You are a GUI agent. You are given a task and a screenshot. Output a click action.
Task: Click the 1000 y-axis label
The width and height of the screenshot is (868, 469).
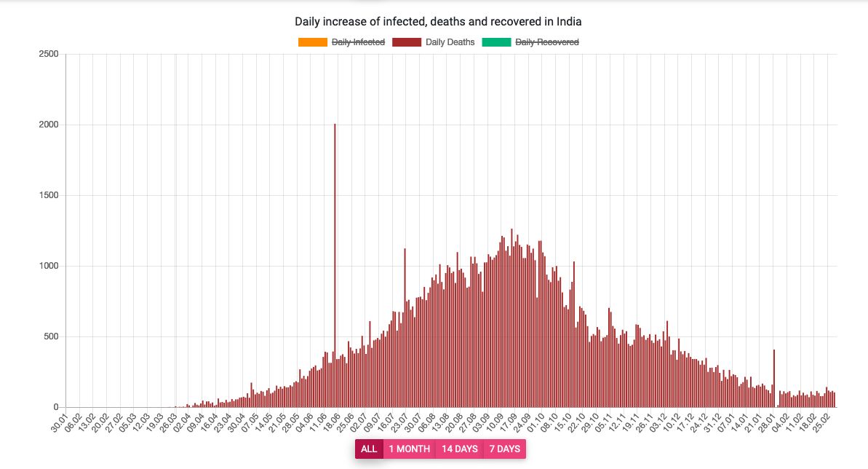pos(49,266)
